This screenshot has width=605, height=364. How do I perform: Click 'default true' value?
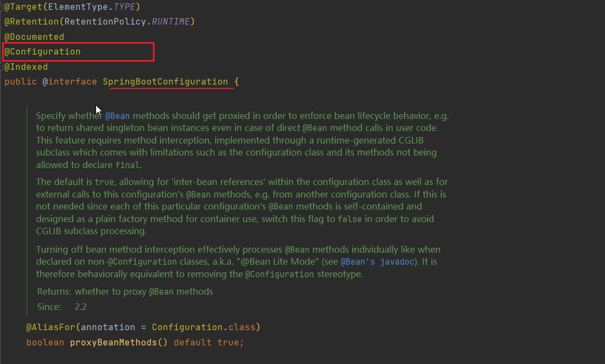click(x=206, y=343)
